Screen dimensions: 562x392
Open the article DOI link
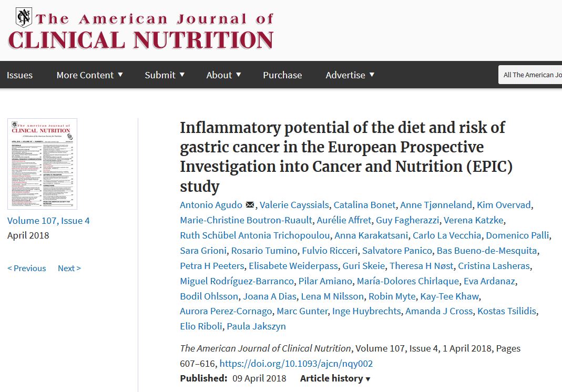296,364
